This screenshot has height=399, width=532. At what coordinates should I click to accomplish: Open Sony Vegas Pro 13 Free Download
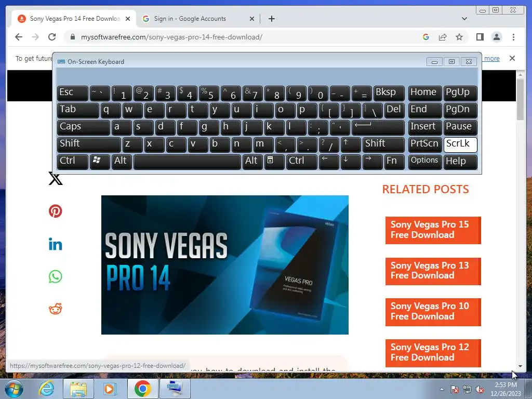433,271
